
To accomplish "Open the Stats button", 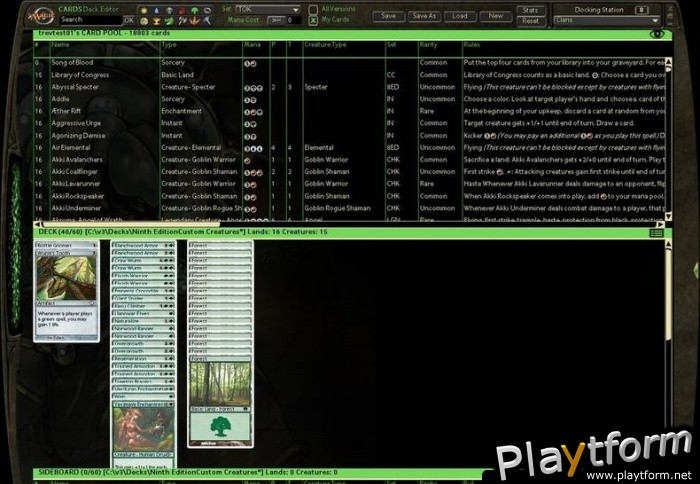I will coord(530,10).
